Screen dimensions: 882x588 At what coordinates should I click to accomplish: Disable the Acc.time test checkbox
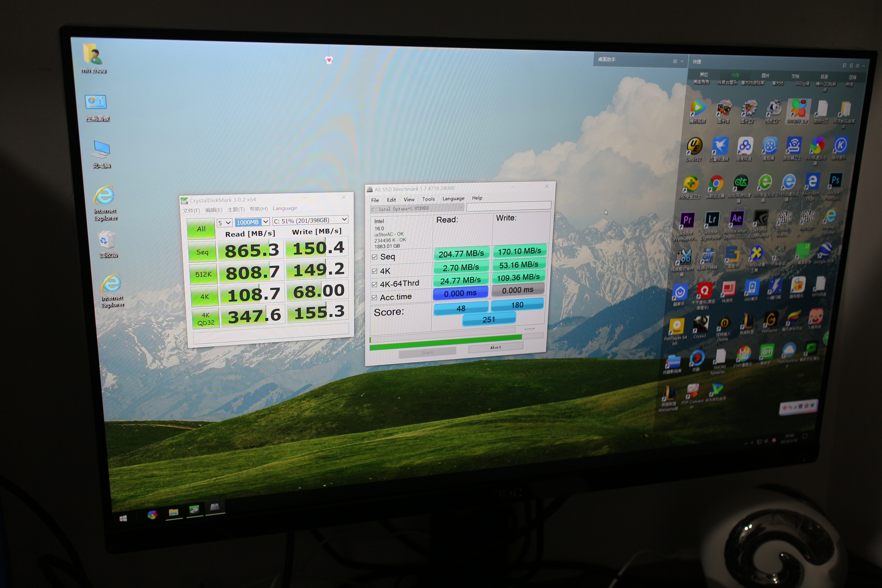point(374,298)
